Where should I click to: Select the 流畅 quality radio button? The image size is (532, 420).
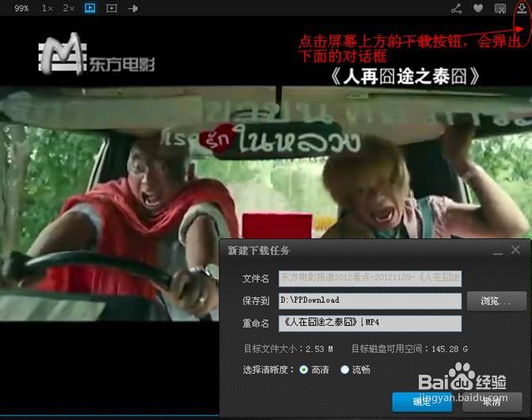[x=344, y=369]
